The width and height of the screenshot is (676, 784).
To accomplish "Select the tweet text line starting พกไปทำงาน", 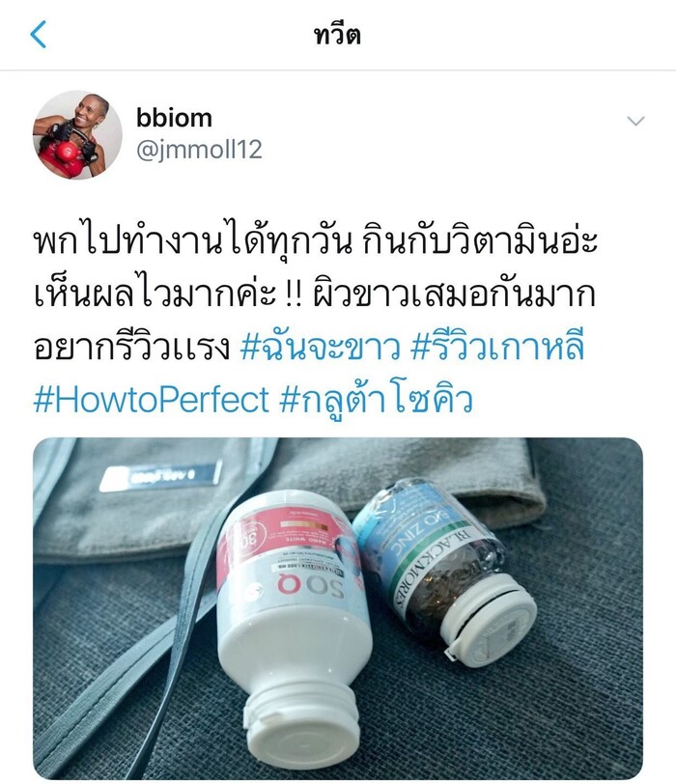I will tap(315, 241).
